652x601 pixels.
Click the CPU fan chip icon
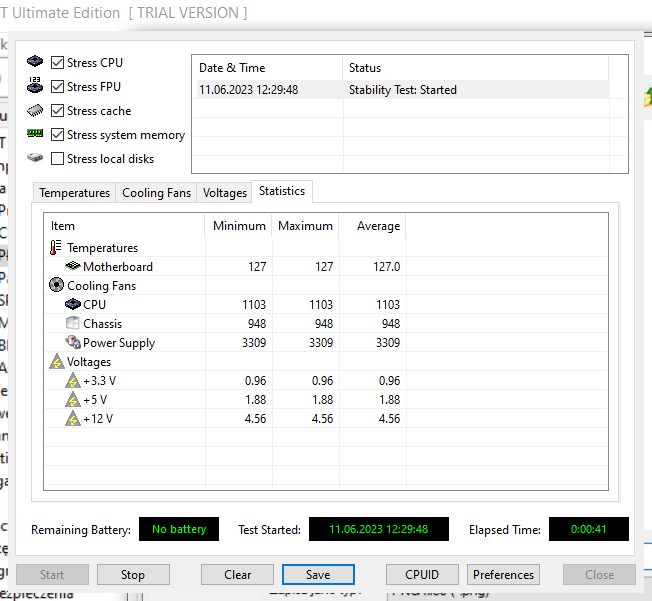[x=73, y=304]
